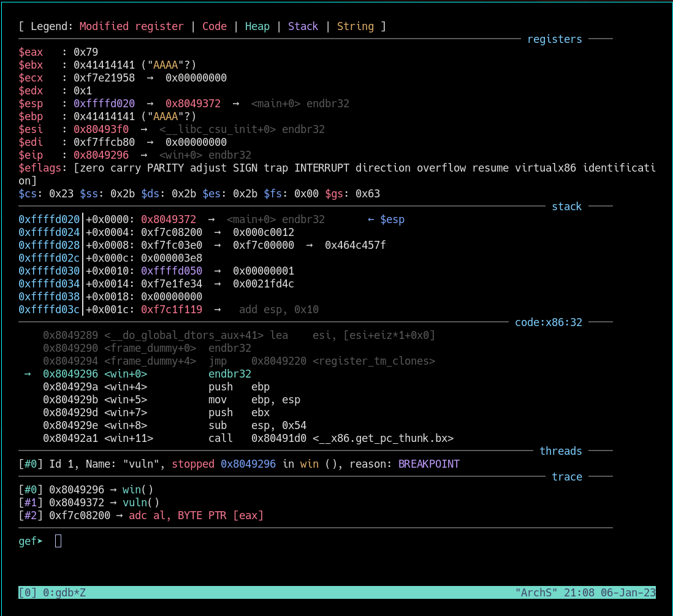
Task: Click the stack value 0x000003e8
Action: click(x=172, y=258)
